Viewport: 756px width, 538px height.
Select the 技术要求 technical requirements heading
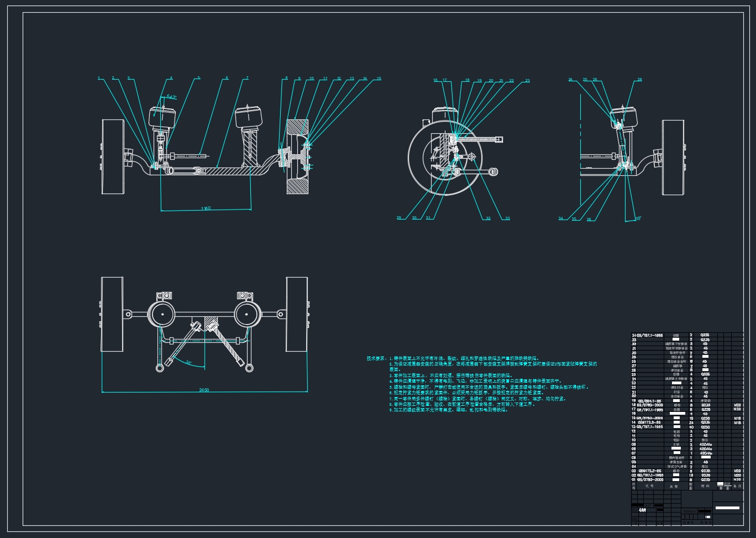(377, 358)
